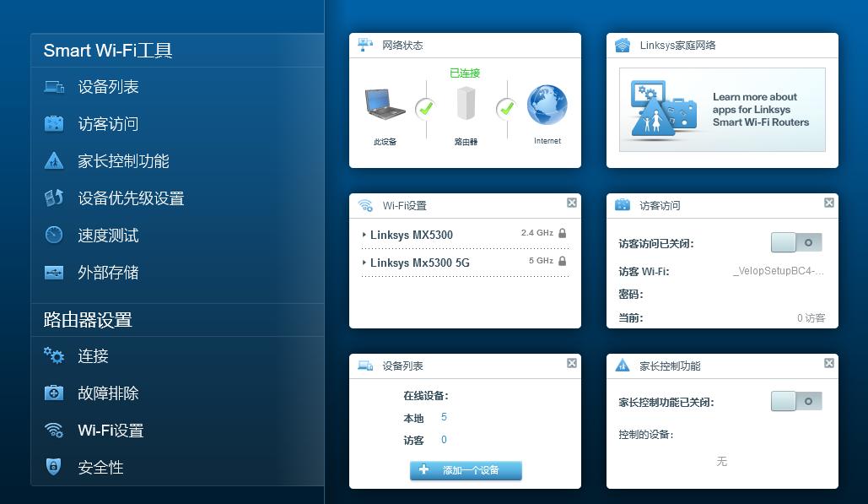The image size is (868, 504).
Task: Enable the 访客访问 guest access toggle
Action: (x=797, y=242)
